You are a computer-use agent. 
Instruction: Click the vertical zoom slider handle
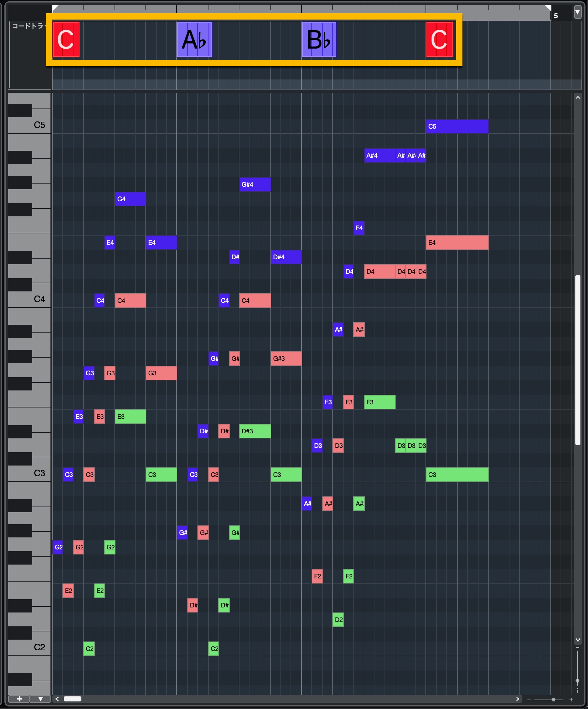578,681
